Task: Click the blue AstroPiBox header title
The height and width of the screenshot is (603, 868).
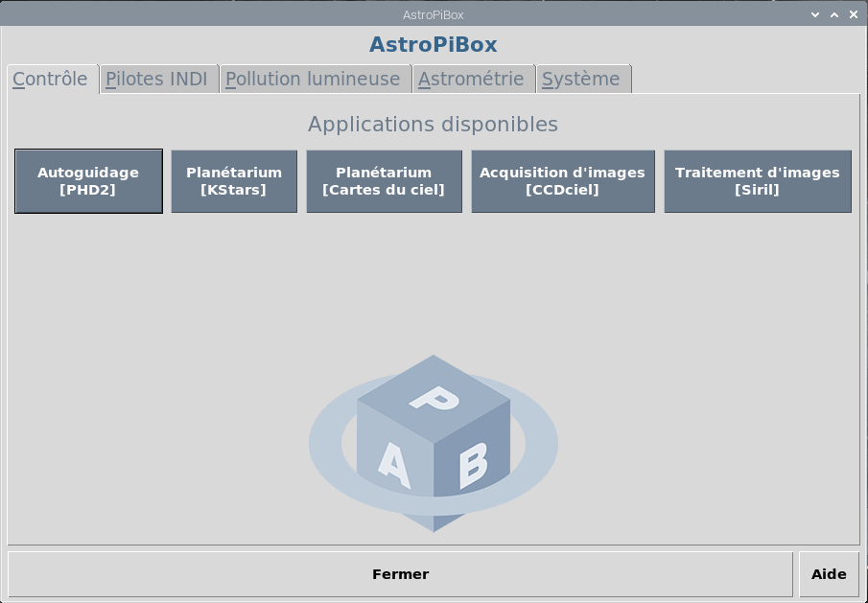Action: click(434, 45)
